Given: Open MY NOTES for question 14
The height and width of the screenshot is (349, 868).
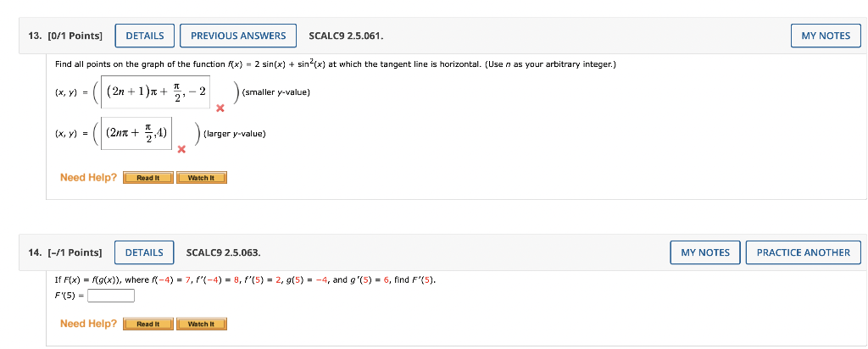Looking at the screenshot, I should [705, 252].
